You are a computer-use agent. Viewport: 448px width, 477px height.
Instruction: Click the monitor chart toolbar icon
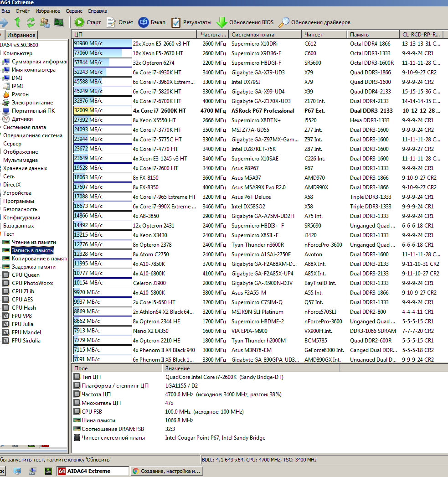59,22
